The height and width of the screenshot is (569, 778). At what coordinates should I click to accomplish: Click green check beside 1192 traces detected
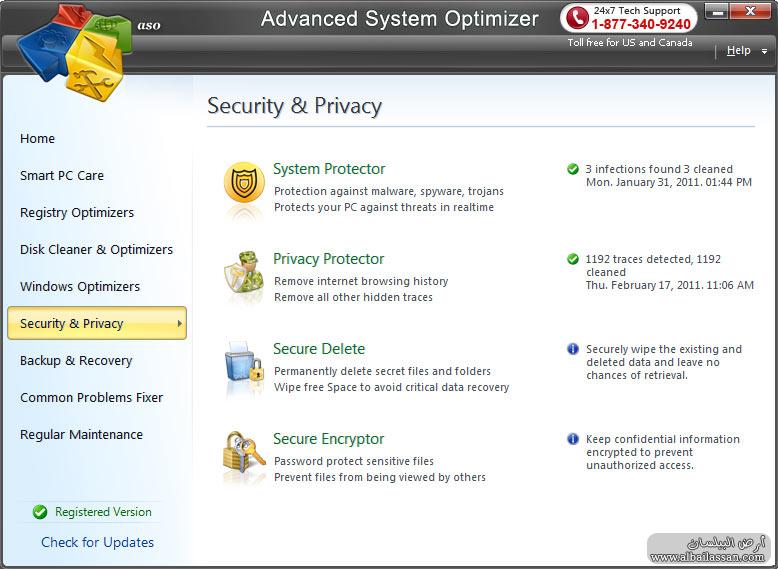coord(573,259)
